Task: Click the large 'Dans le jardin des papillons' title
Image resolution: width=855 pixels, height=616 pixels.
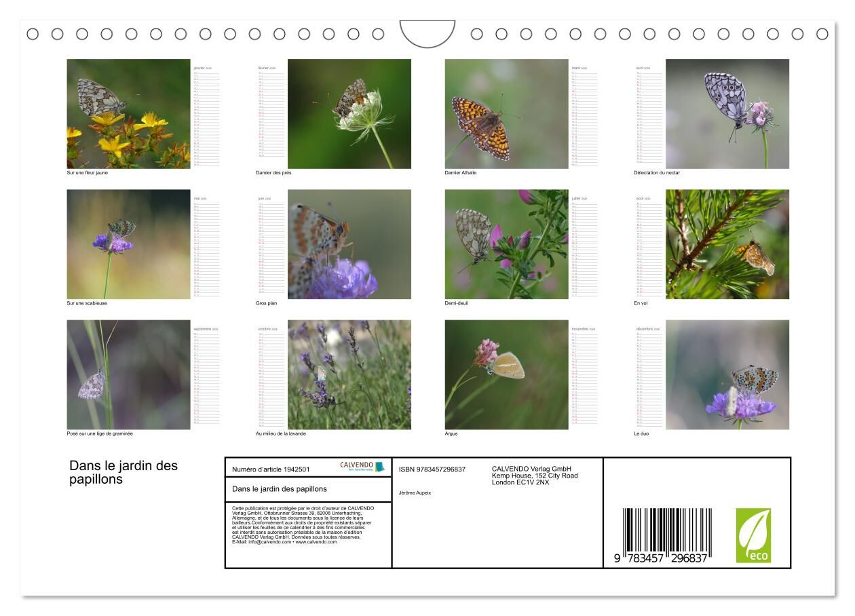Action: click(x=123, y=472)
